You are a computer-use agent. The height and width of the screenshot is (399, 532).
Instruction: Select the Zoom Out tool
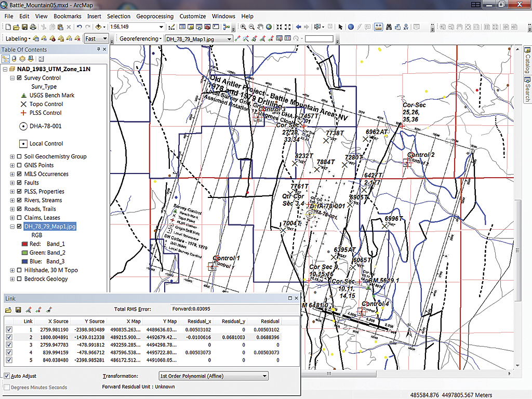click(x=252, y=27)
